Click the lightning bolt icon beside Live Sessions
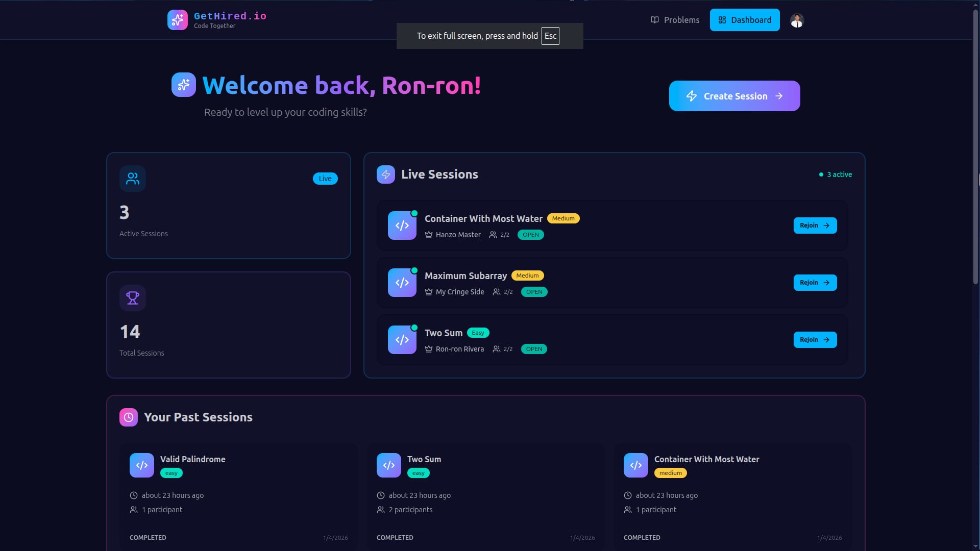 tap(386, 174)
